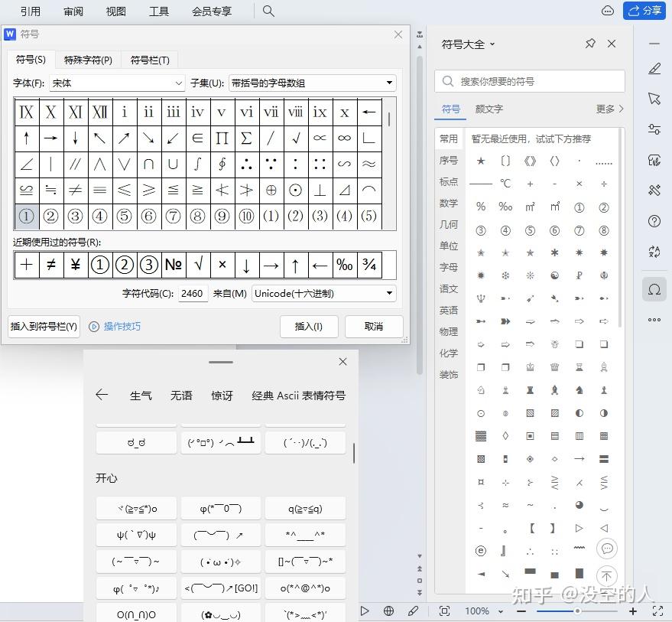Click the cursor select icon in sidebar
The width and height of the screenshot is (672, 622).
[x=654, y=99]
